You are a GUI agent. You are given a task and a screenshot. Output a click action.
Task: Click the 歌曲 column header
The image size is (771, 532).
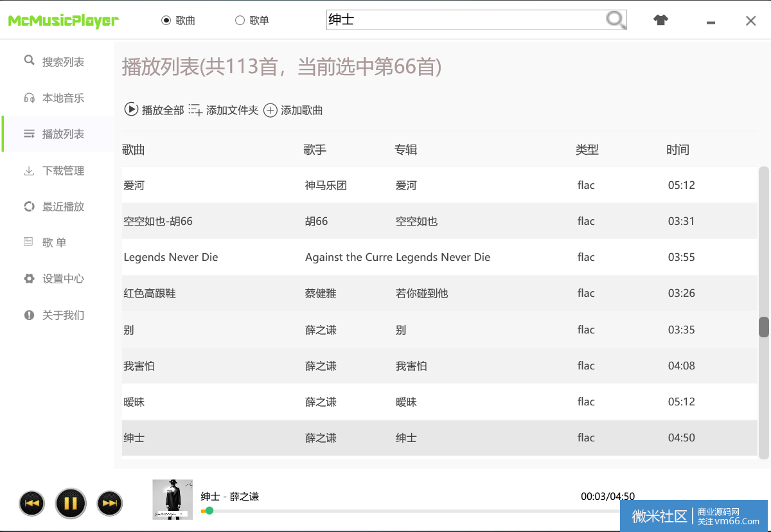pos(134,150)
